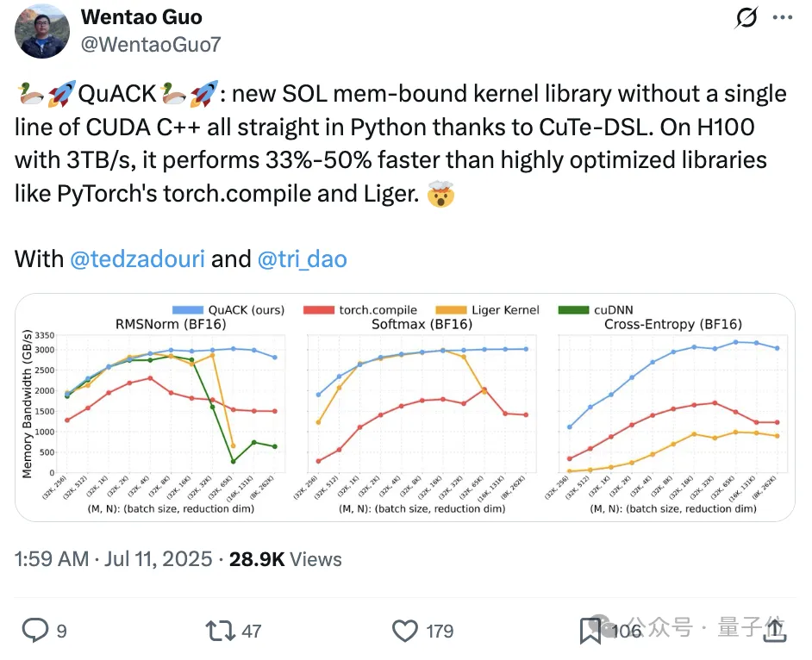Open the @tri_dao mention
Screen dimensions: 812x660
click(302, 258)
